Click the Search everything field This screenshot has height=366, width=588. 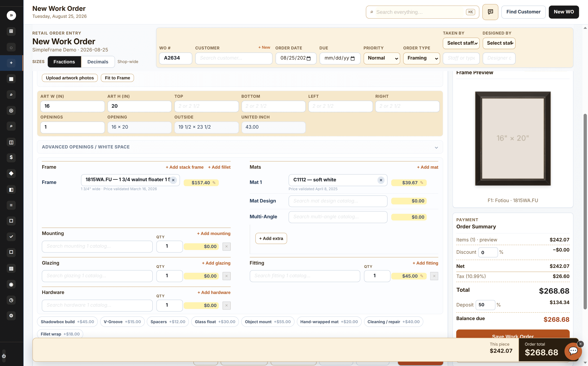point(422,12)
